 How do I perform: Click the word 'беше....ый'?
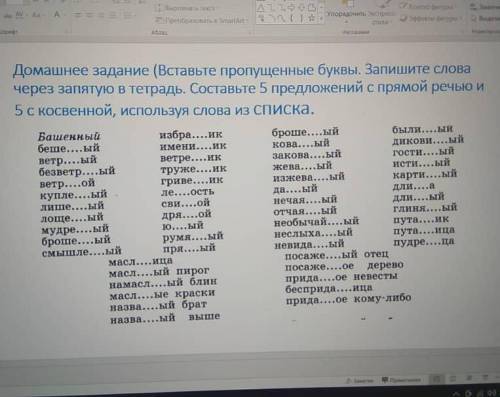[x=69, y=148]
